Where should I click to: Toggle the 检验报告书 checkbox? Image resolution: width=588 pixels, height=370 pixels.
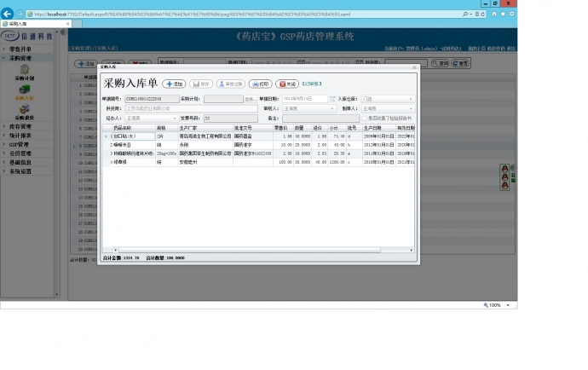[x=364, y=119]
